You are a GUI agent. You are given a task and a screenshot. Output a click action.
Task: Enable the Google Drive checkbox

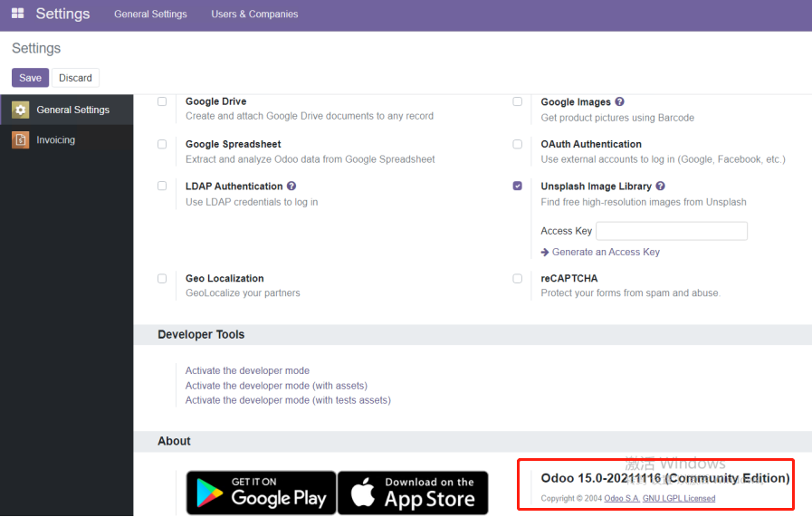(162, 101)
